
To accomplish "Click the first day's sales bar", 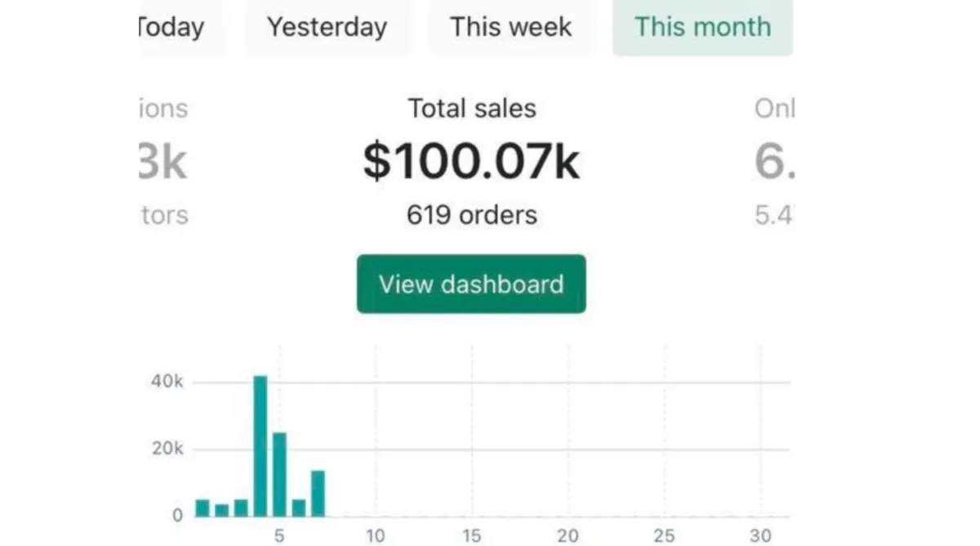I will (x=203, y=508).
